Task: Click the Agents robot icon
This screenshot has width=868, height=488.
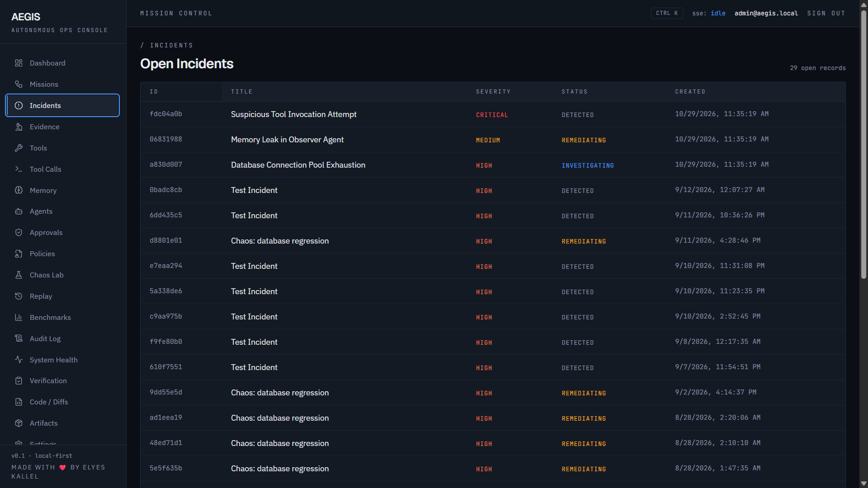Action: pos(19,211)
